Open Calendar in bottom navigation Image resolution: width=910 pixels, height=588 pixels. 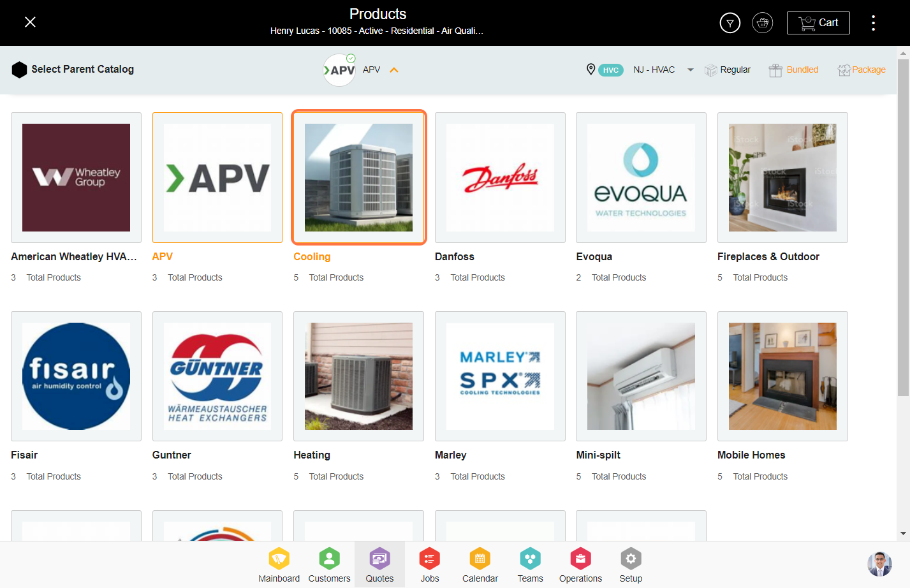click(480, 565)
